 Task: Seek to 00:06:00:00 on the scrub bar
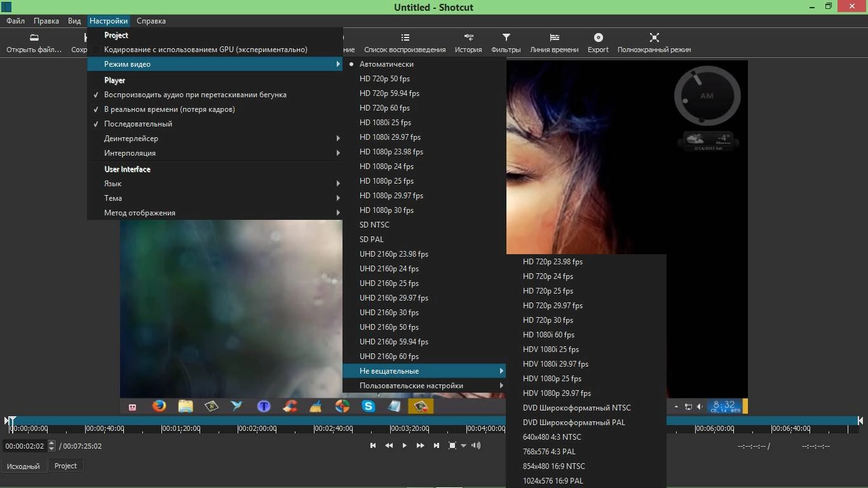point(715,428)
